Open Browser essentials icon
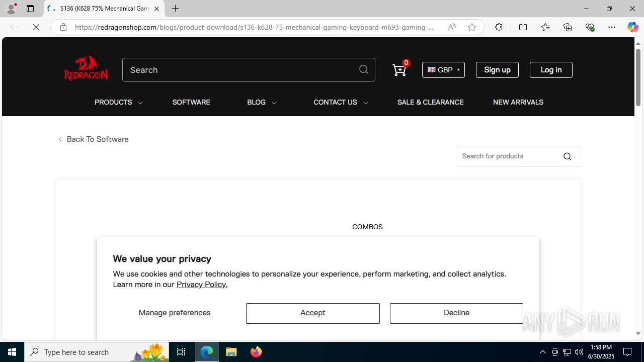 pos(590,27)
